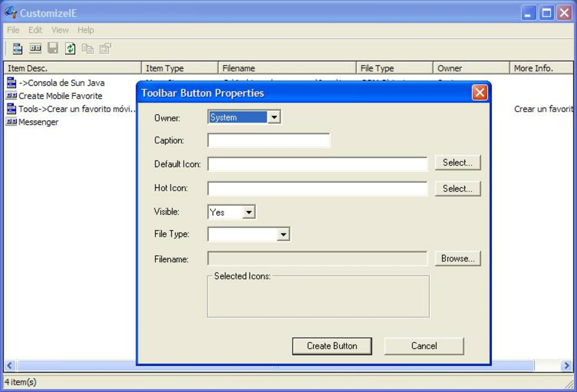Sort by Item Type column header
The height and width of the screenshot is (392, 577).
tap(180, 68)
